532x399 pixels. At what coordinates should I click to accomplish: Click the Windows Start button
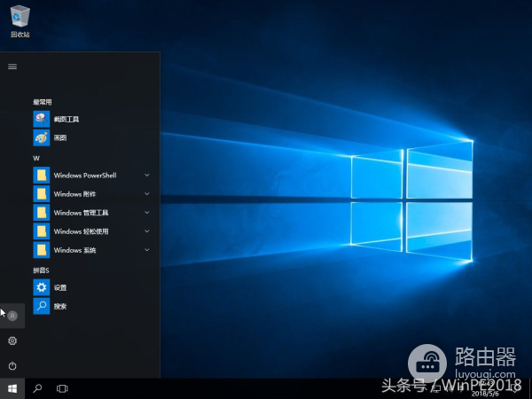(x=12, y=388)
